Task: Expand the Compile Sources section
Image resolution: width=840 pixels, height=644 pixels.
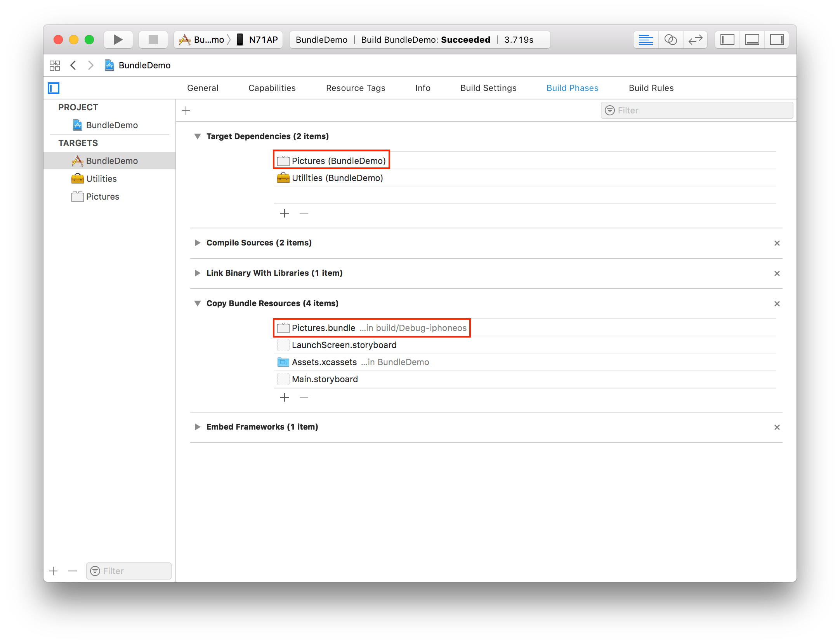Action: tap(198, 242)
